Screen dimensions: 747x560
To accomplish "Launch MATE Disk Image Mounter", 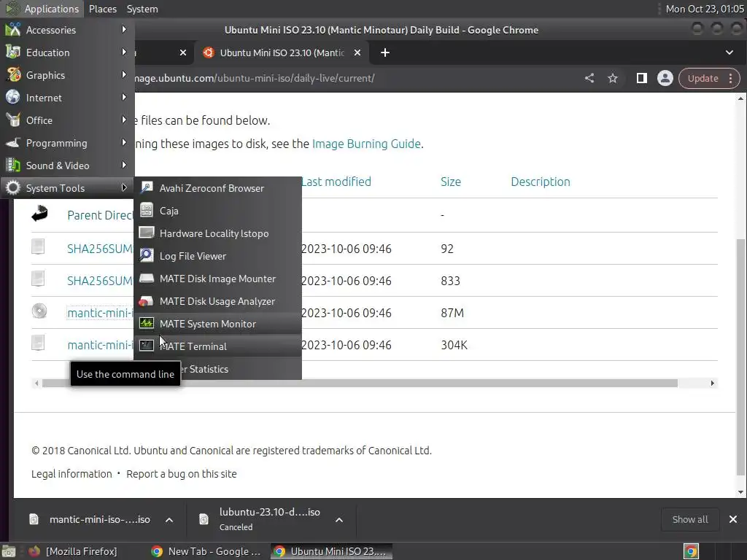I will pos(217,279).
